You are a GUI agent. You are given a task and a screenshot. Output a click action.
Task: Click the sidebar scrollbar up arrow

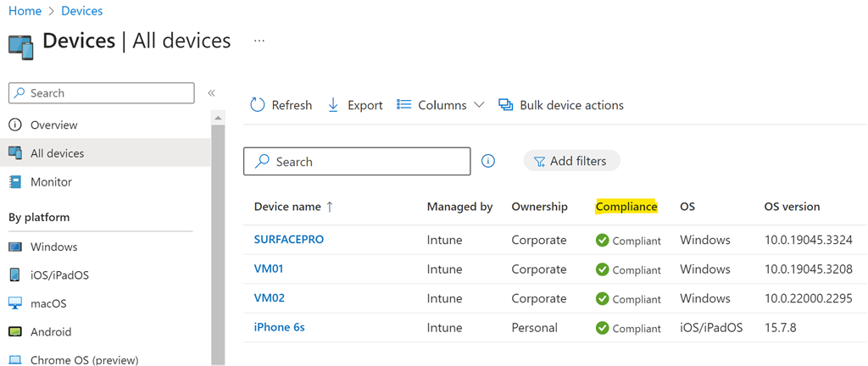pyautogui.click(x=218, y=117)
